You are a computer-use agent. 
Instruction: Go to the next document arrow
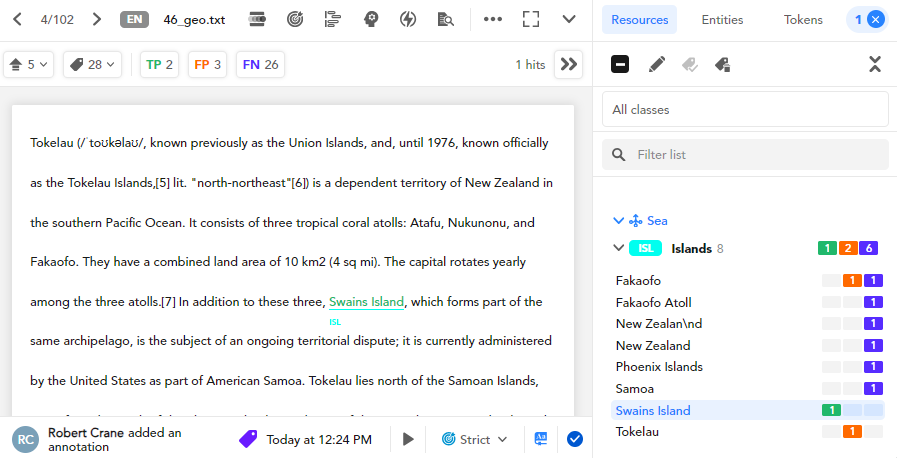coord(96,19)
